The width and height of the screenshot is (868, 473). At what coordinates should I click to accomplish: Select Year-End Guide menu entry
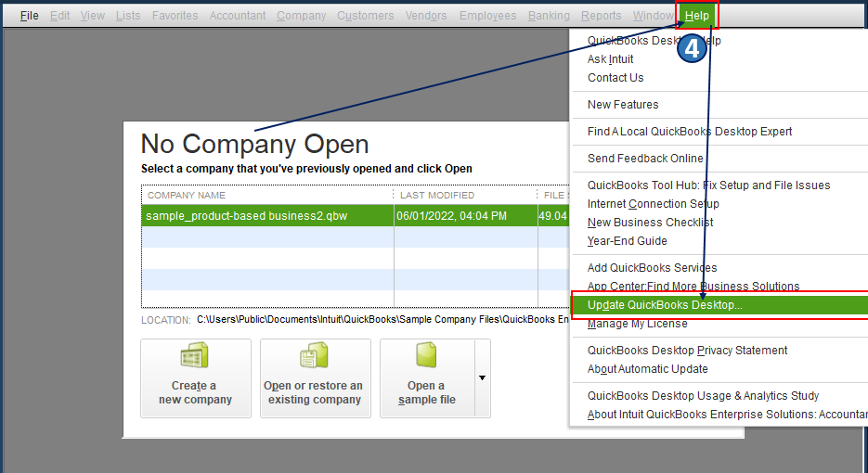[x=627, y=241]
